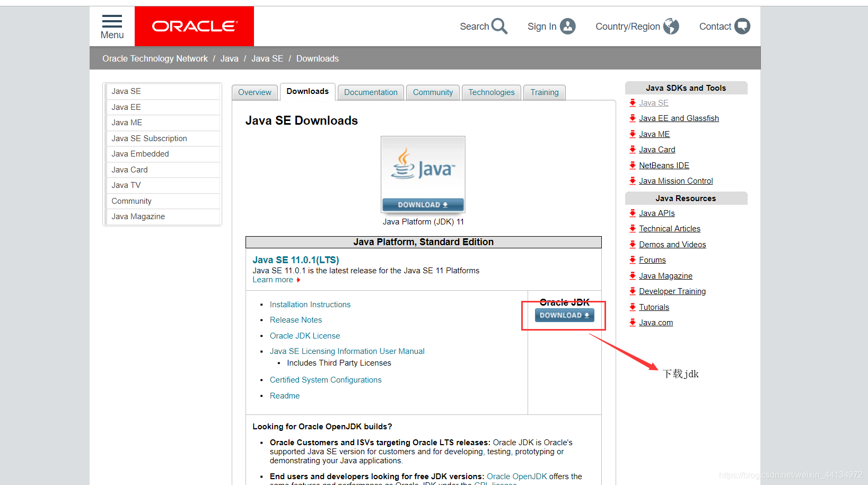The height and width of the screenshot is (485, 868).
Task: Click the Learn more link
Action: pos(273,280)
